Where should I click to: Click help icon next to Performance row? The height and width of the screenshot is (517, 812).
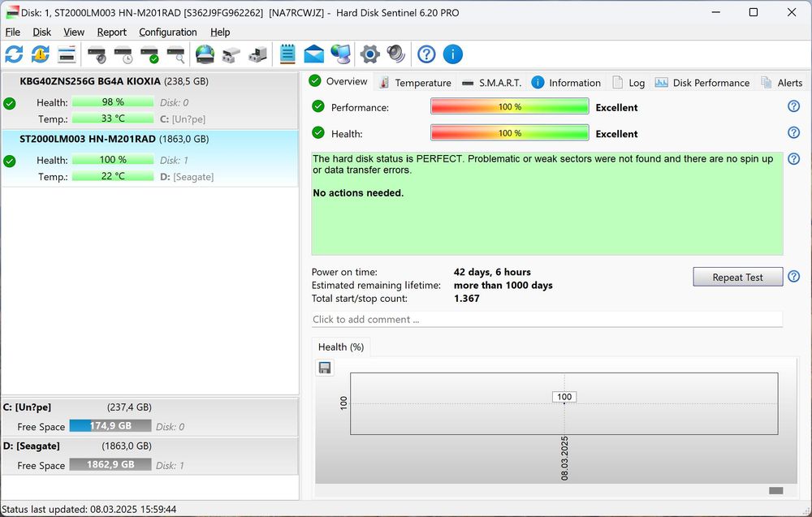pyautogui.click(x=793, y=106)
